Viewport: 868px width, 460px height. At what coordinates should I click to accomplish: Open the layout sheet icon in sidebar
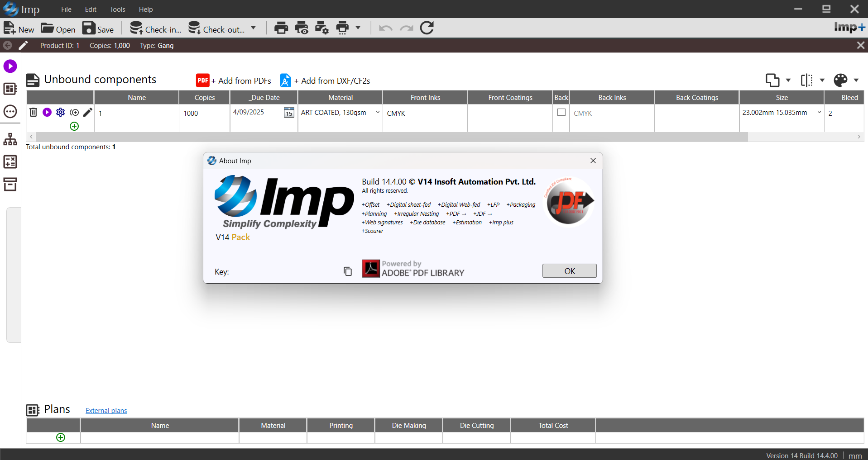click(x=10, y=89)
